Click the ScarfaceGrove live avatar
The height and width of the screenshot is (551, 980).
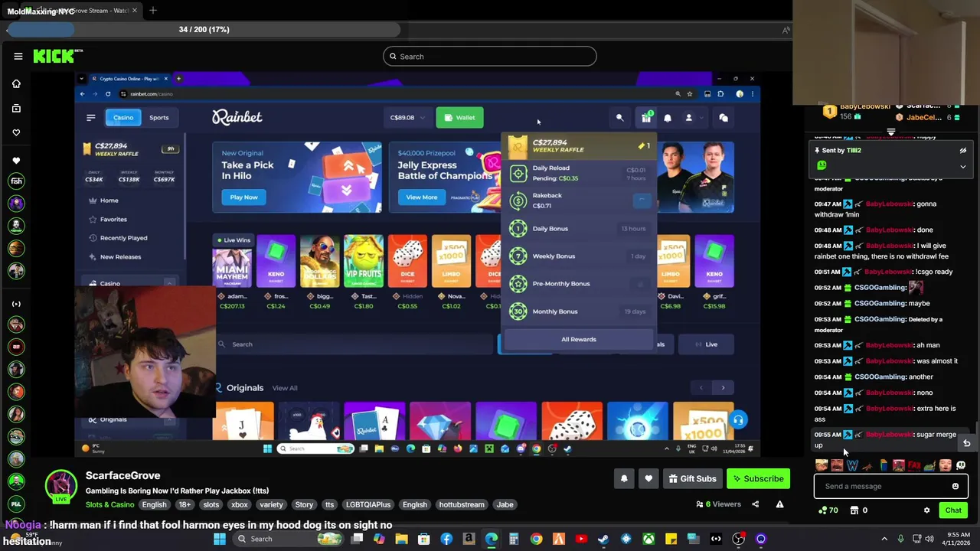(x=60, y=485)
